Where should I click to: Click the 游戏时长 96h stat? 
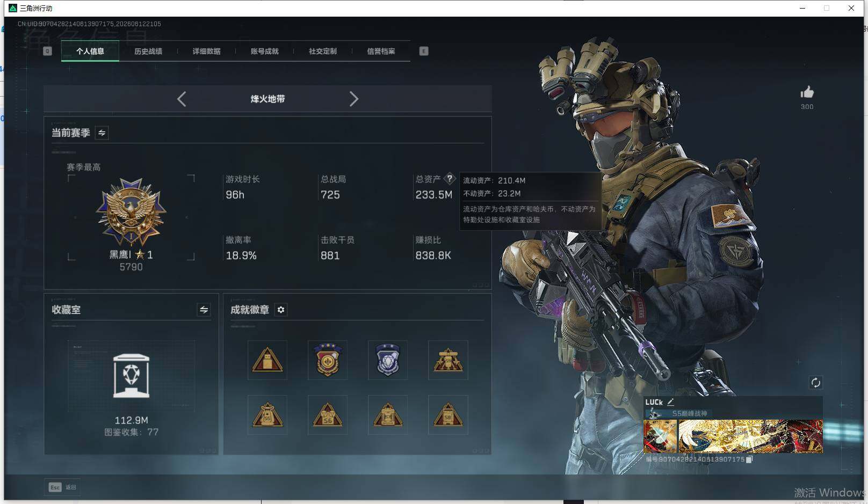[242, 187]
